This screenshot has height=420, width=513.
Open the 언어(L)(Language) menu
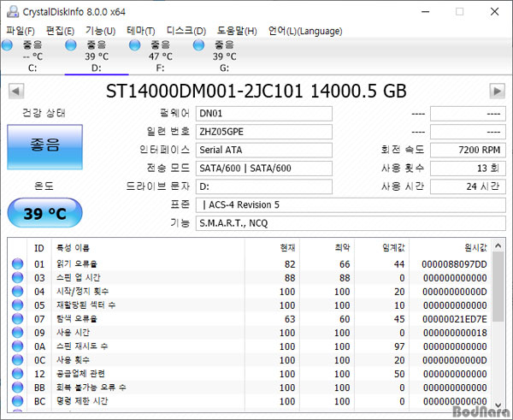[305, 31]
